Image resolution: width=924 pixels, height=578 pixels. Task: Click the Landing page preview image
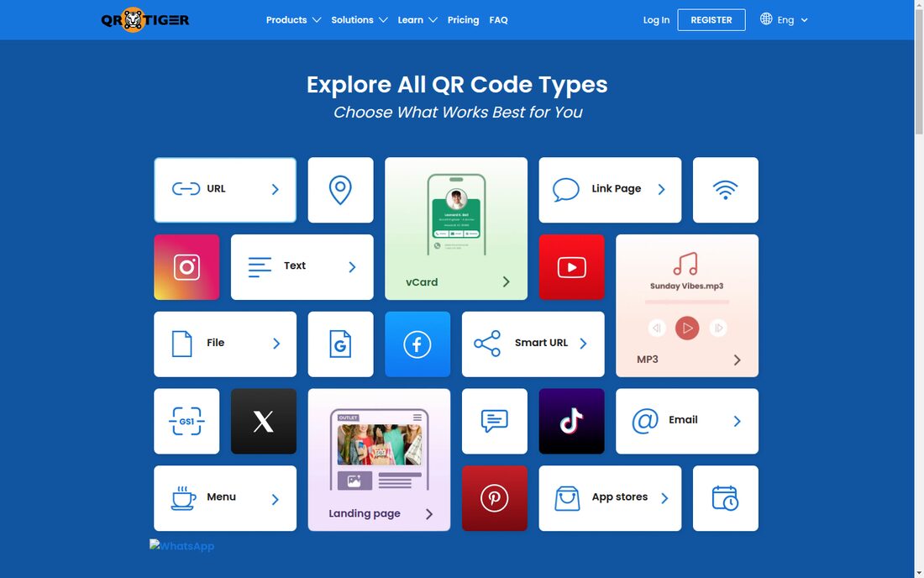[379, 449]
